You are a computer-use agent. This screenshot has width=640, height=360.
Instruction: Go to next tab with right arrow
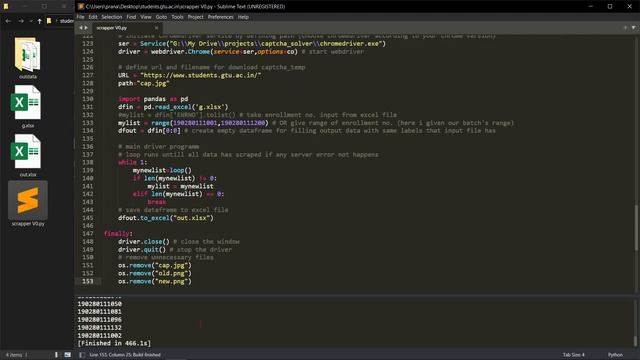pyautogui.click(x=86, y=28)
